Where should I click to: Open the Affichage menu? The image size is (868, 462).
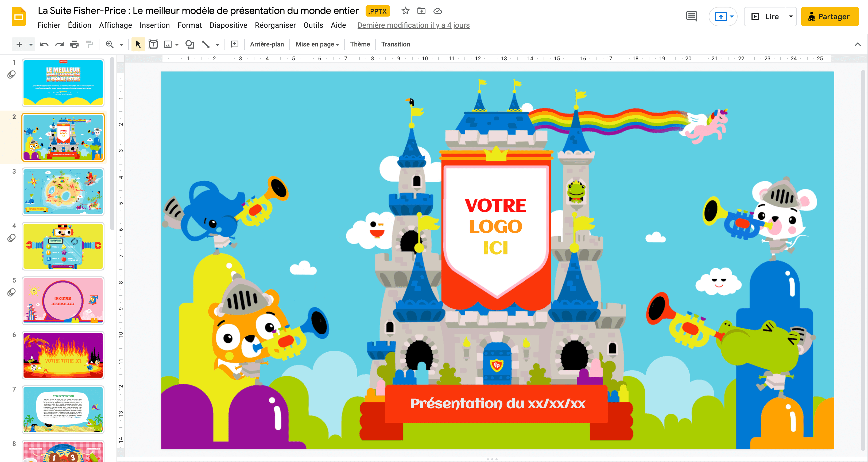pyautogui.click(x=115, y=25)
